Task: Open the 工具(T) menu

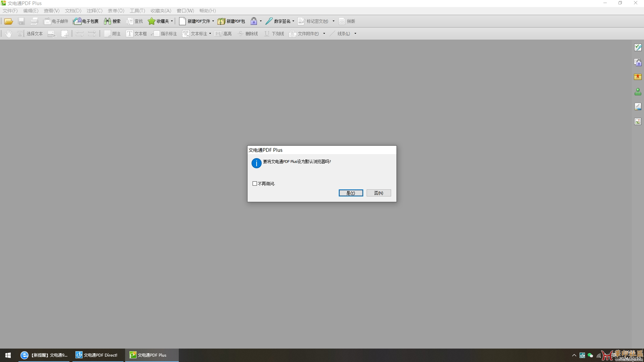Action: point(137,11)
